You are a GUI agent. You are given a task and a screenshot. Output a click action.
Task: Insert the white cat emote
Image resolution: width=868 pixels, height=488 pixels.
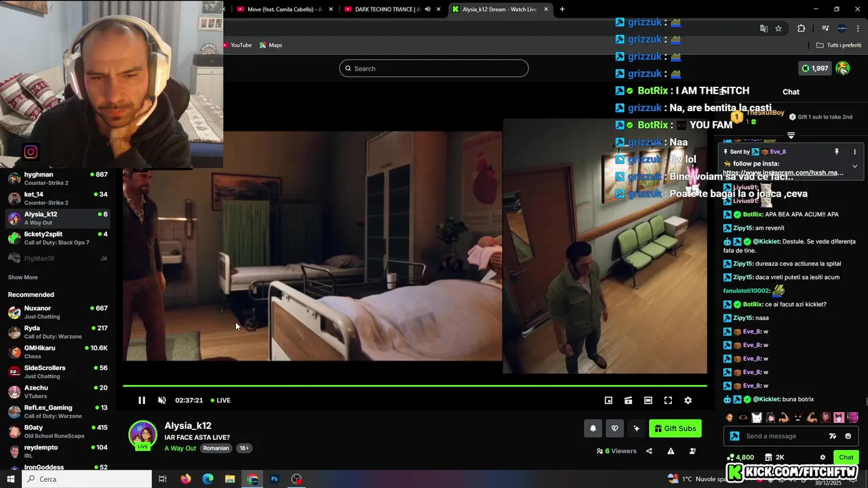[757, 418]
